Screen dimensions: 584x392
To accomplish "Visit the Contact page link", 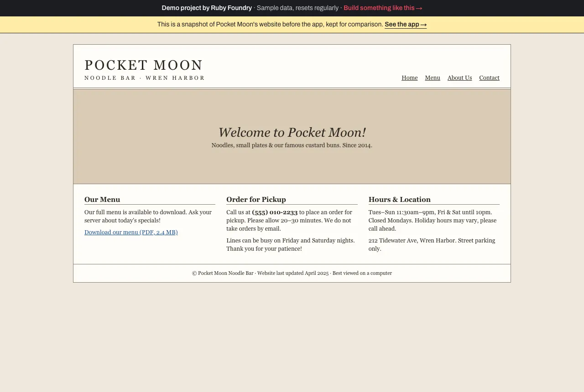I will click(489, 78).
